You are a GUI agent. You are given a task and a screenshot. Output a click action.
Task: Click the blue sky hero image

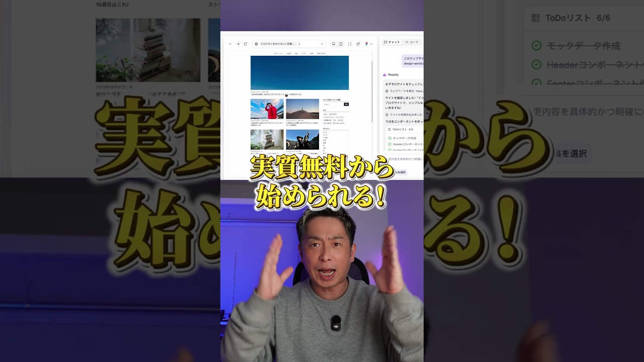299,73
